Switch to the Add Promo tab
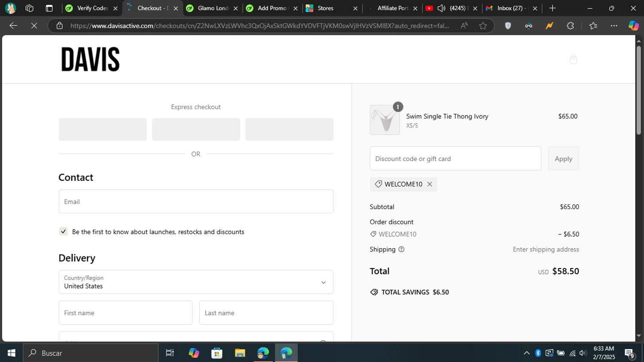This screenshot has width=644, height=362. [272, 8]
